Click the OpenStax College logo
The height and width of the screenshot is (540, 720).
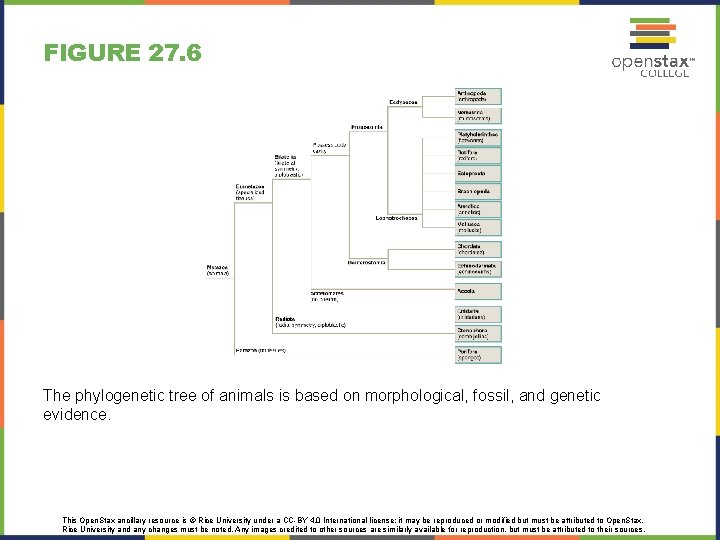click(x=653, y=47)
